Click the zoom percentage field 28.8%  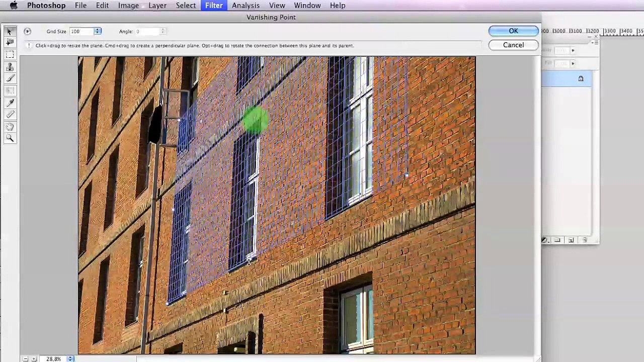tap(54, 358)
